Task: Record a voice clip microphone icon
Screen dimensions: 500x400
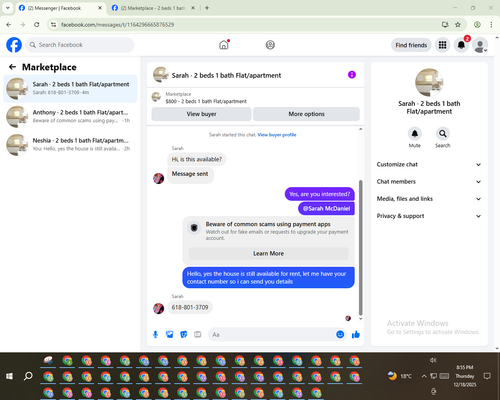Action: pos(155,334)
